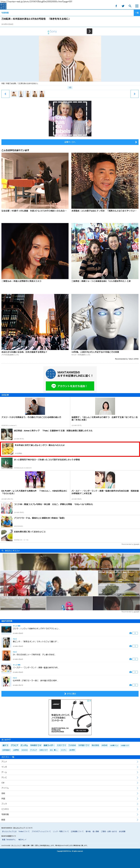Open the プラチナカード article

click(x=70, y=522)
